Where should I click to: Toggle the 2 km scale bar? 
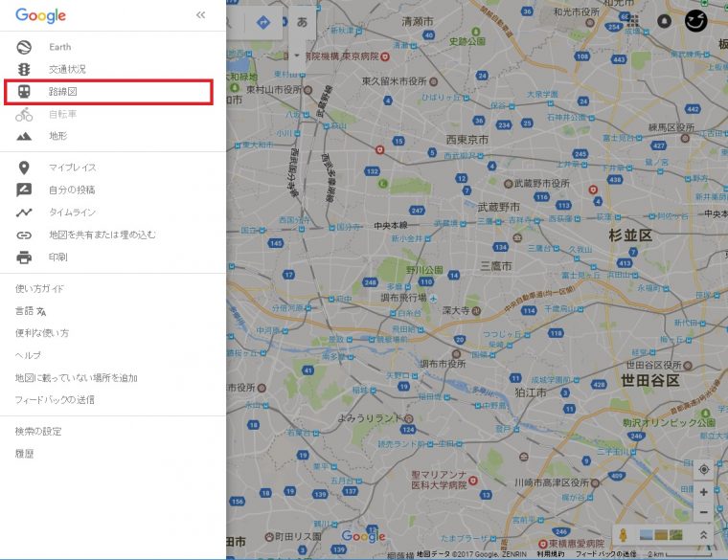(x=680, y=554)
